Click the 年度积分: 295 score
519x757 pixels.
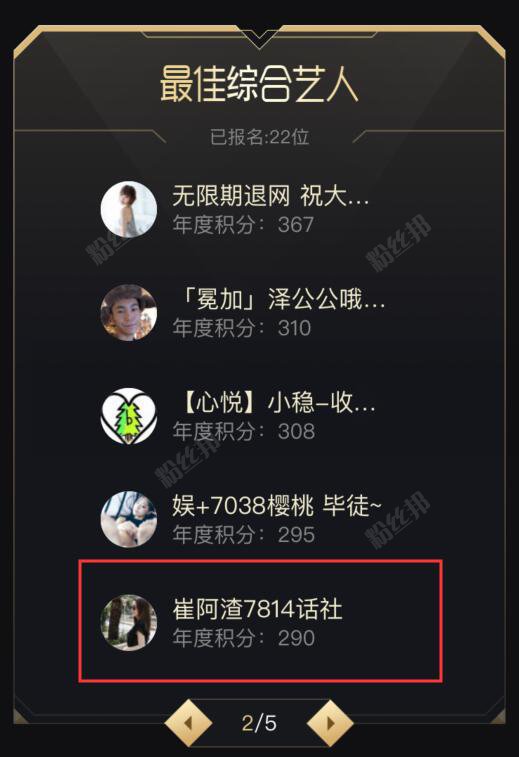click(244, 534)
